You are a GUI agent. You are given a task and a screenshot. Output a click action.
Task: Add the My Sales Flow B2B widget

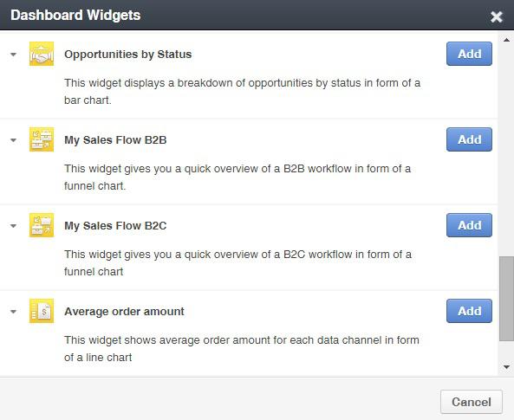pos(469,139)
